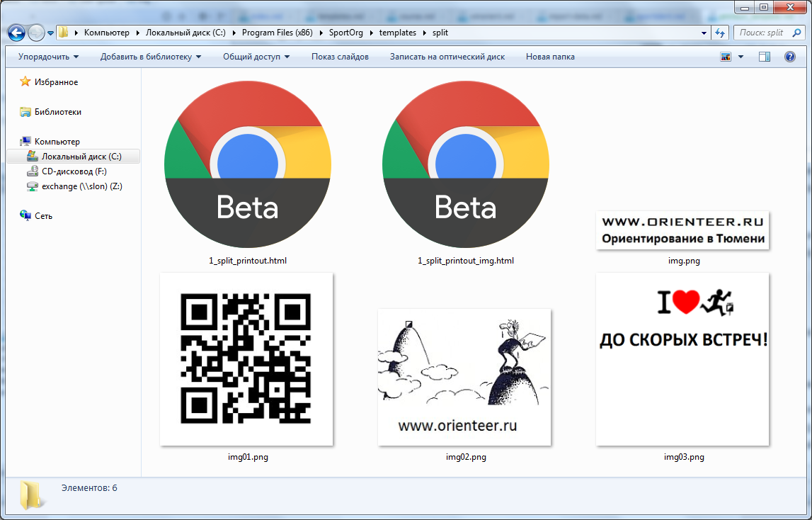Select 'Локальный диск (C:)' in navigation tree
The width and height of the screenshot is (812, 520).
pos(82,156)
